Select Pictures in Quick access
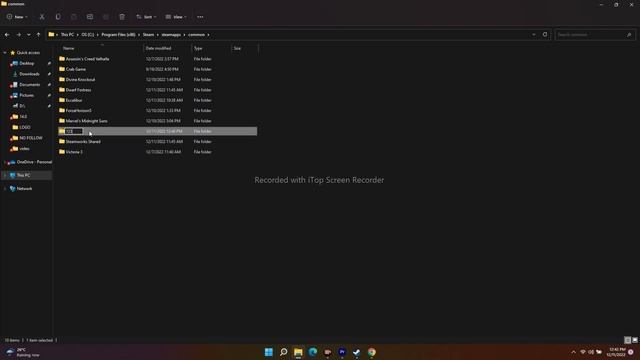The width and height of the screenshot is (640, 360). (27, 95)
